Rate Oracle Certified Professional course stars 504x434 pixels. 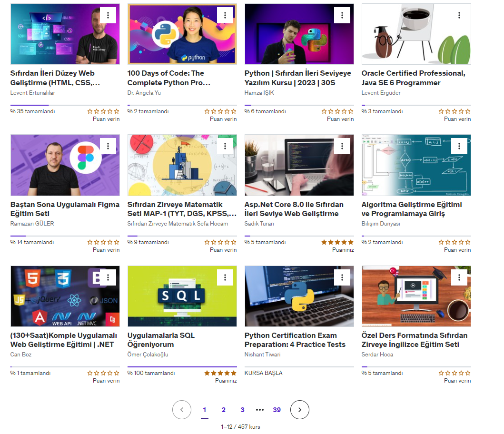454,111
